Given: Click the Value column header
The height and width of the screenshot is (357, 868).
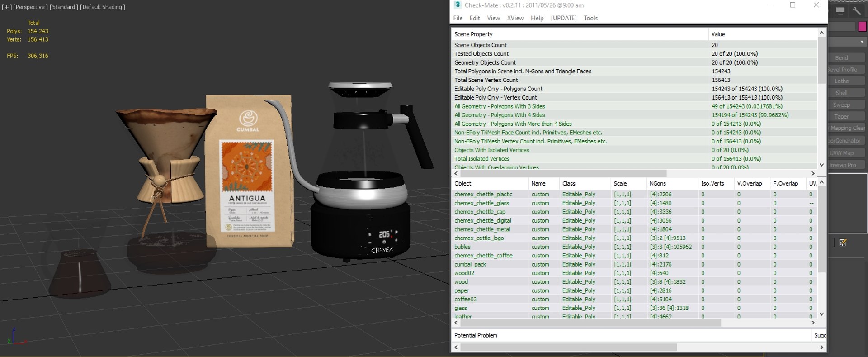Looking at the screenshot, I should pos(763,34).
